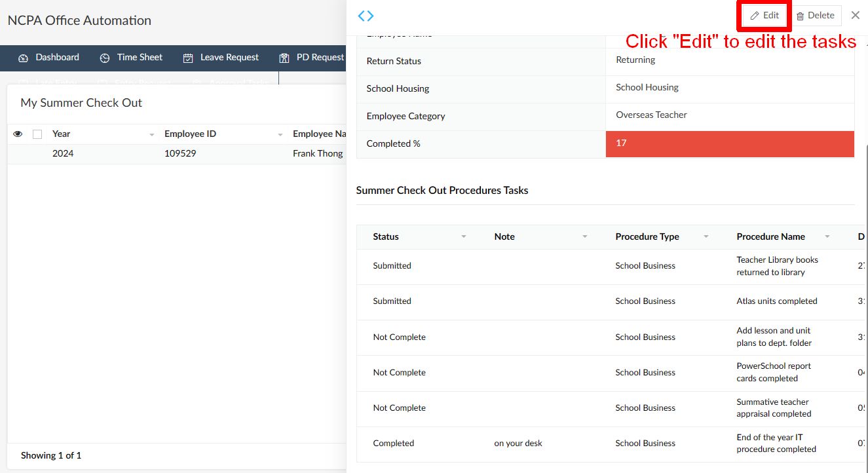The height and width of the screenshot is (473, 868).
Task: Click the Edit button with pencil icon
Action: pos(764,16)
